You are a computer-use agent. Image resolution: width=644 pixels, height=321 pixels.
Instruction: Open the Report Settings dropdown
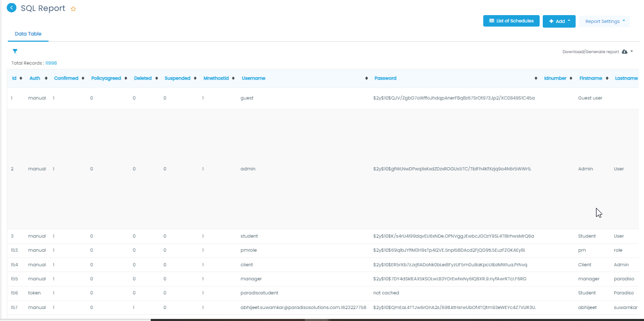(x=604, y=21)
